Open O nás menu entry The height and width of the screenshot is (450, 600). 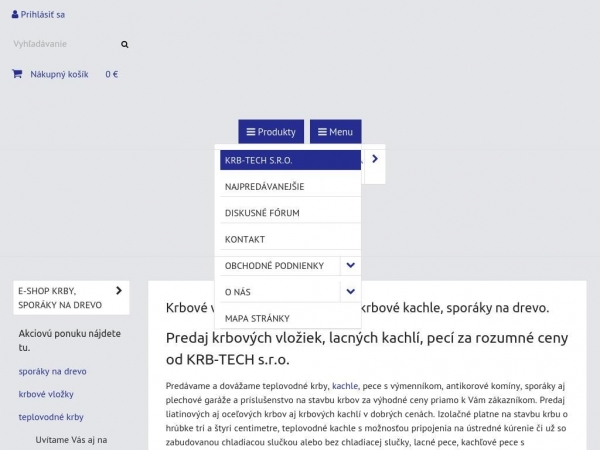[280, 292]
